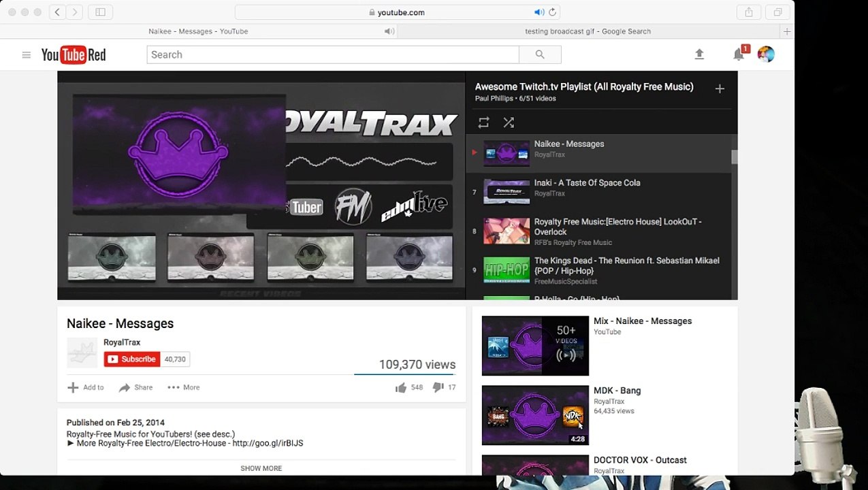The height and width of the screenshot is (490, 868).
Task: Click Add to plus icon
Action: pyautogui.click(x=73, y=387)
